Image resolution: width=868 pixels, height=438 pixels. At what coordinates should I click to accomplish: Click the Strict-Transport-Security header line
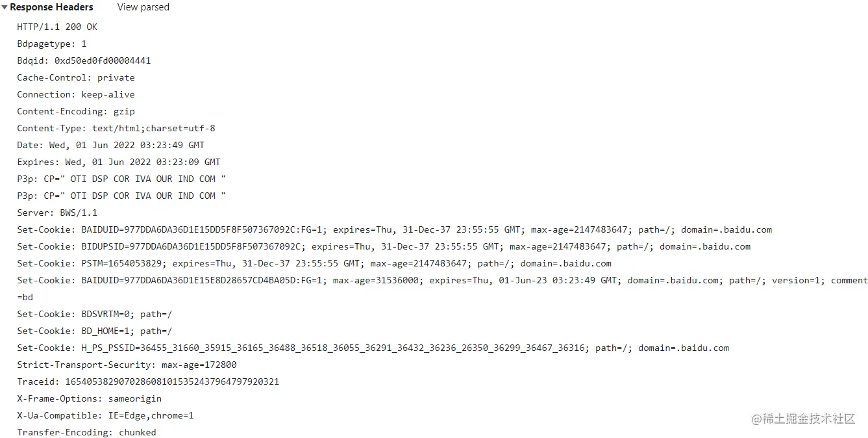pyautogui.click(x=127, y=365)
